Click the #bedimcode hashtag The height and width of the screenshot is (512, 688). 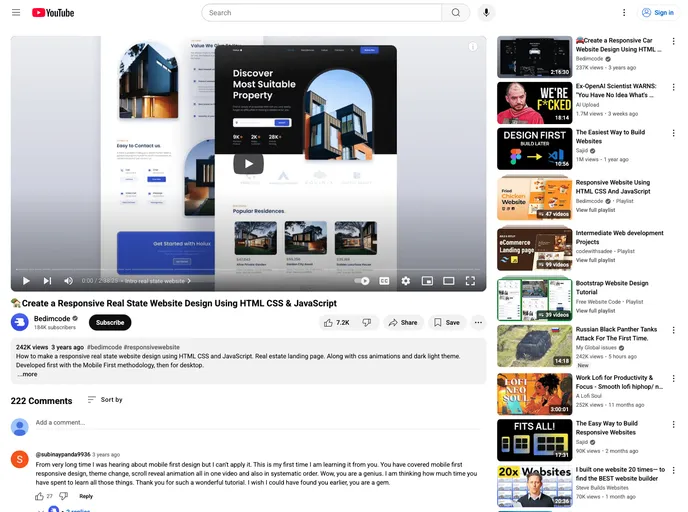tap(104, 347)
